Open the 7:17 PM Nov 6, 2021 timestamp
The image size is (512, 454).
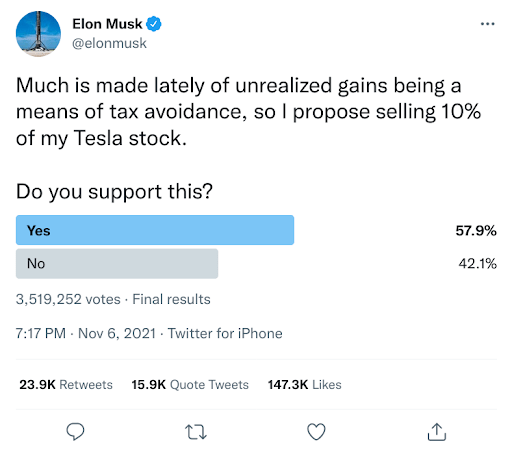(86, 333)
